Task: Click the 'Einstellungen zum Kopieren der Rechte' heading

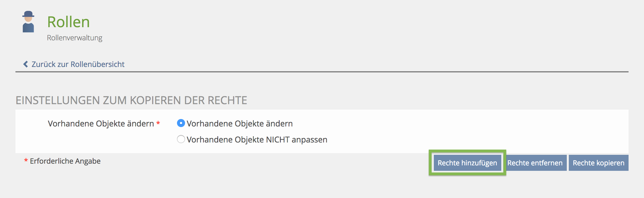Action: [x=131, y=100]
